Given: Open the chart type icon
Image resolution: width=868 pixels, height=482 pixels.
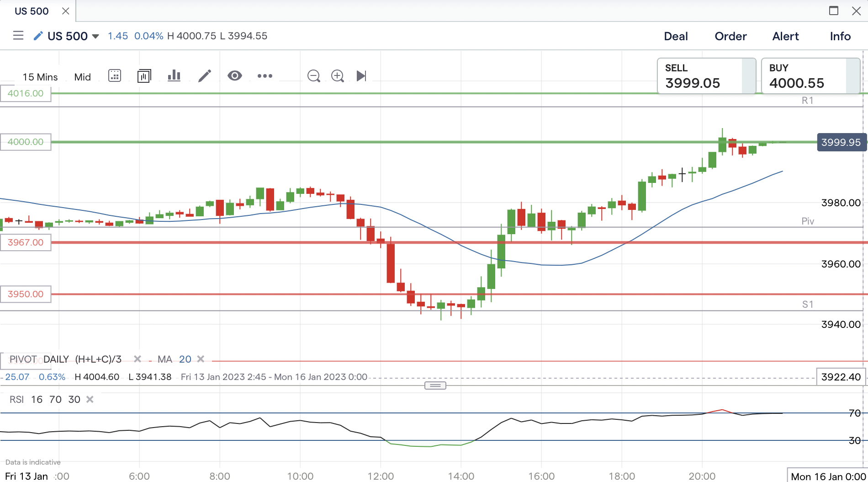Looking at the screenshot, I should 144,75.
